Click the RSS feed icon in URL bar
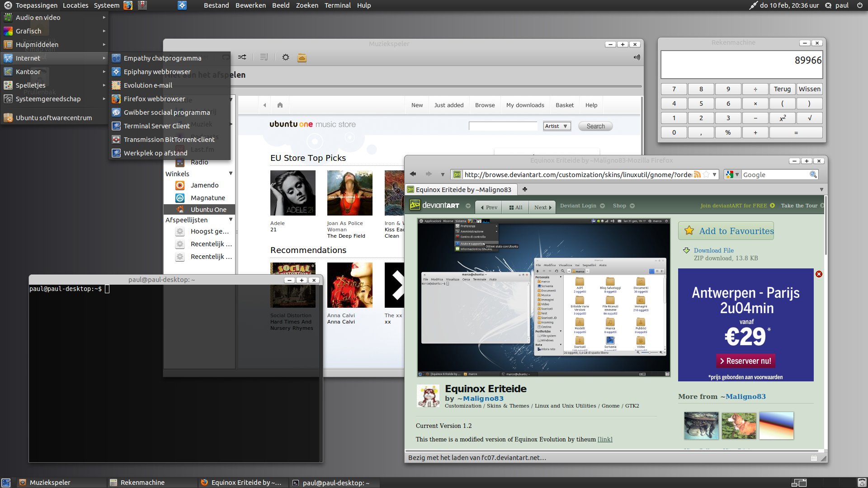Screen dimensions: 868x488 (697, 174)
